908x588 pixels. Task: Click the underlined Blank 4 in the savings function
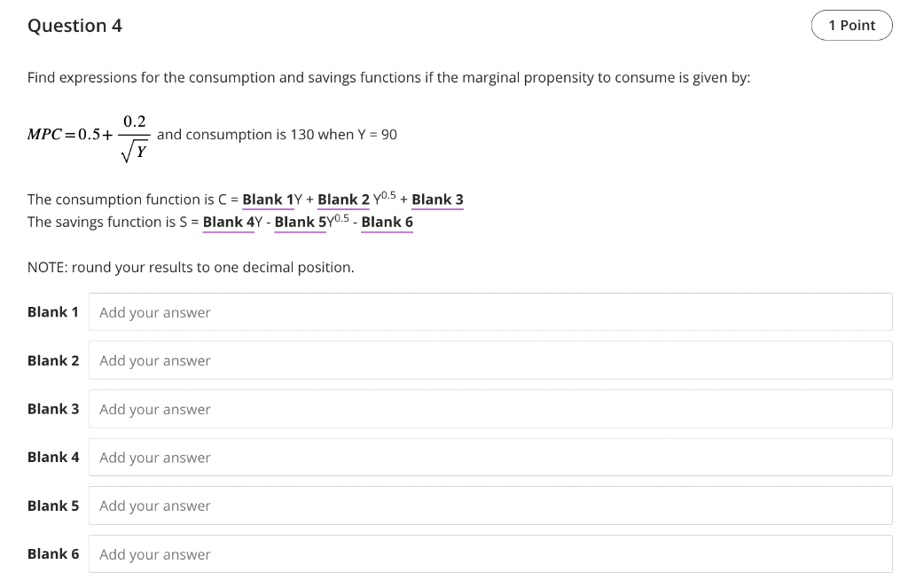coord(228,222)
